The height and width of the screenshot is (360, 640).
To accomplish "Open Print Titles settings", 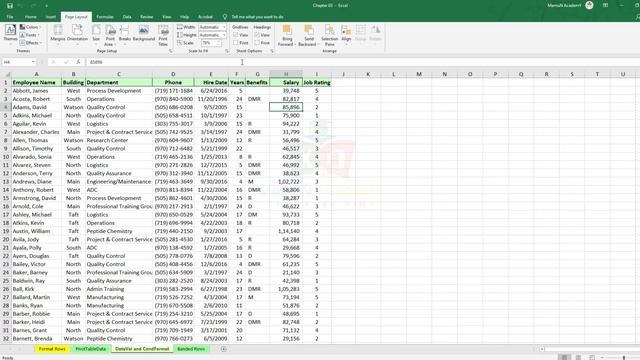I will (163, 35).
